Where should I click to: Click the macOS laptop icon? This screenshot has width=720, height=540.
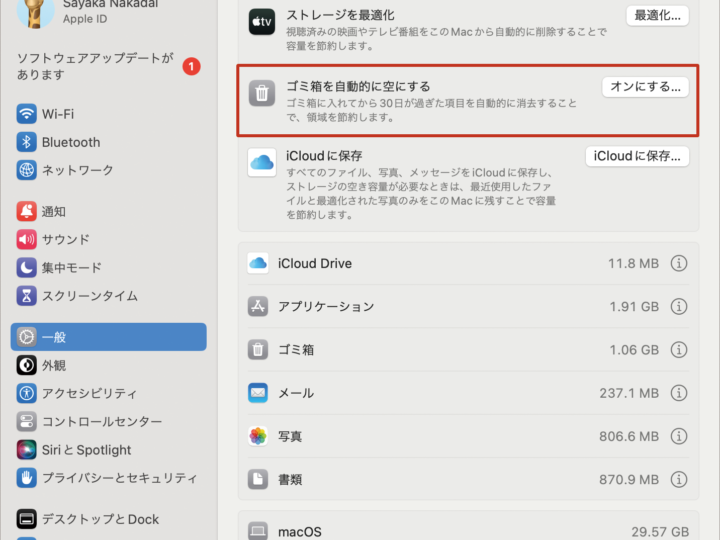(x=258, y=531)
